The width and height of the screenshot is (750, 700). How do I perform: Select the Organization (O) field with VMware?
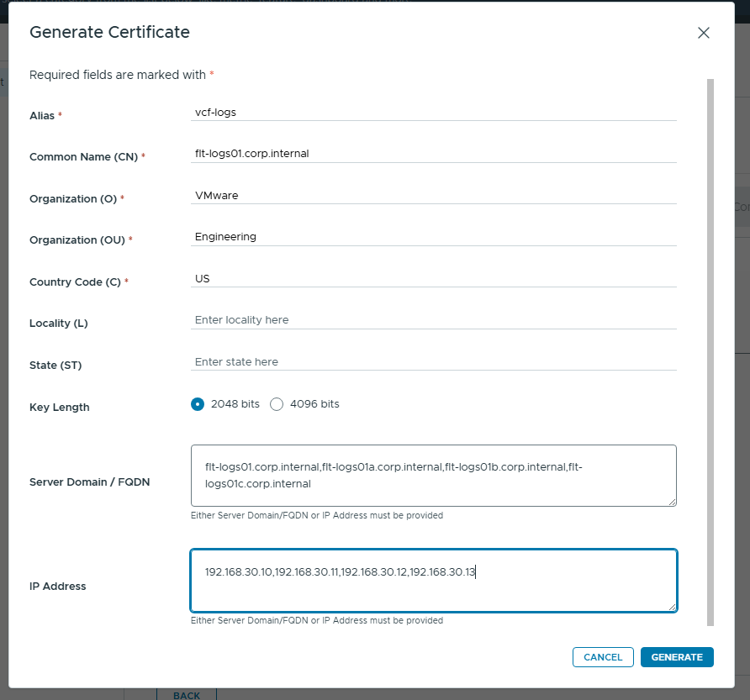tap(433, 195)
